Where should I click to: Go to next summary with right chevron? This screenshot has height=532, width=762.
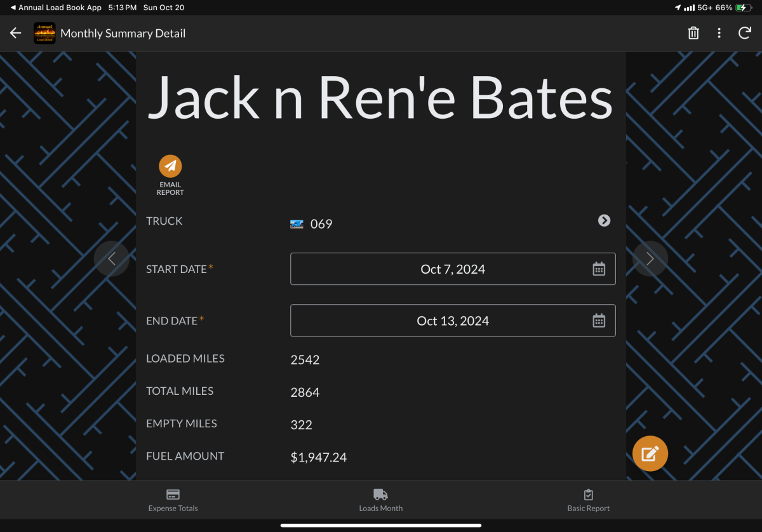[x=650, y=258]
